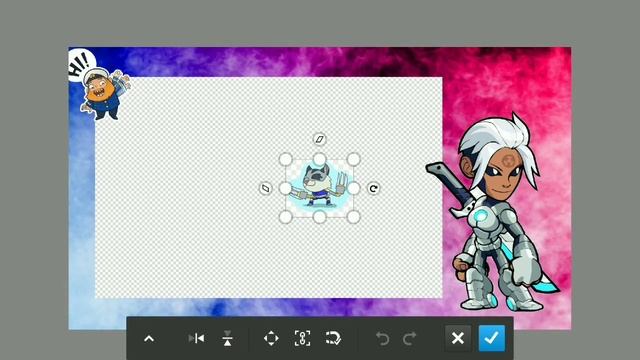Click the skew handle left of the selection box
Screen dimensions: 640x360
coord(266,188)
